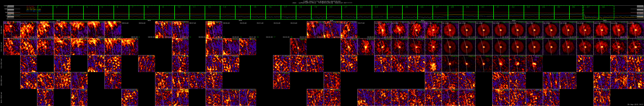Screen dimensions: 644x106
Task: Select interval 29 in the light curve
Action: tap(471, 13)
